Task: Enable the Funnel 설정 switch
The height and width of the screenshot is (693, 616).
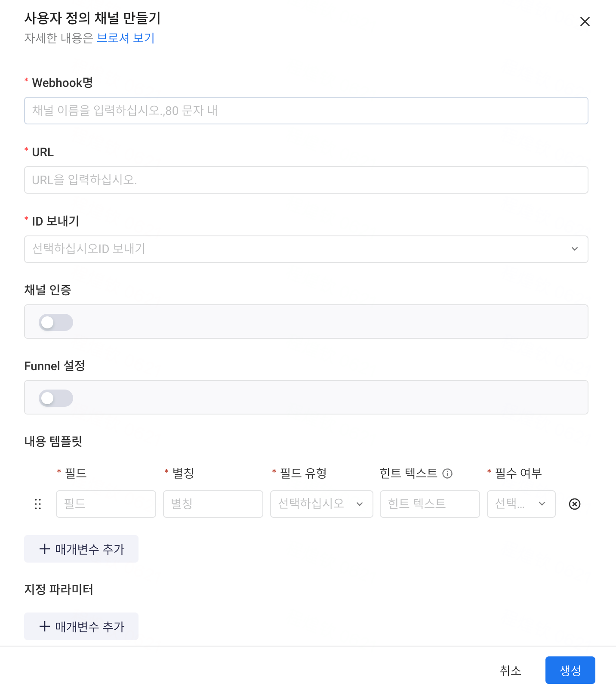Action: 56,398
